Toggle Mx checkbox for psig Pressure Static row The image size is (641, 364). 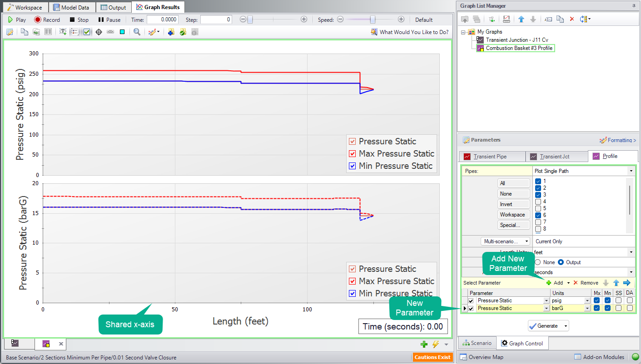597,300
